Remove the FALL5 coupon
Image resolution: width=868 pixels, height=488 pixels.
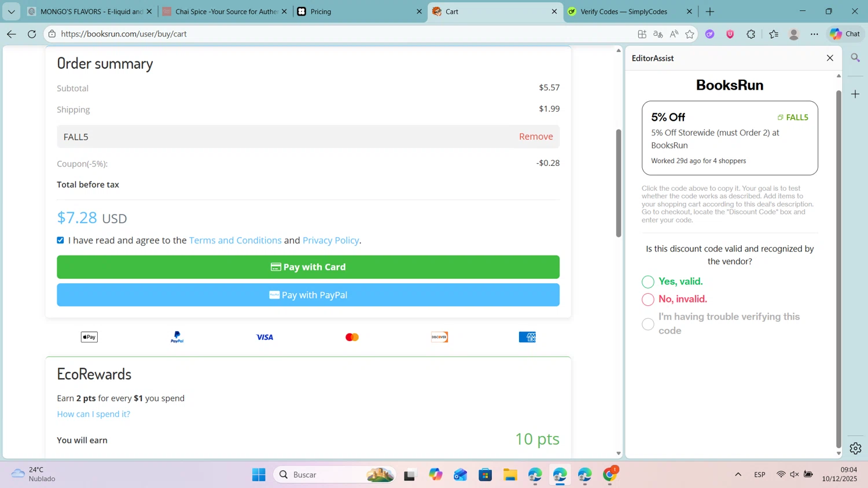click(x=536, y=136)
